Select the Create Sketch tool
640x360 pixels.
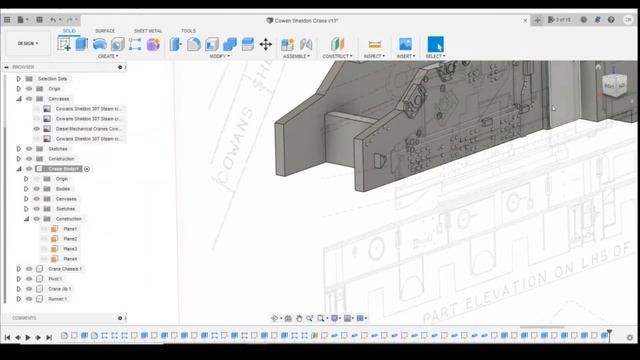[64, 44]
